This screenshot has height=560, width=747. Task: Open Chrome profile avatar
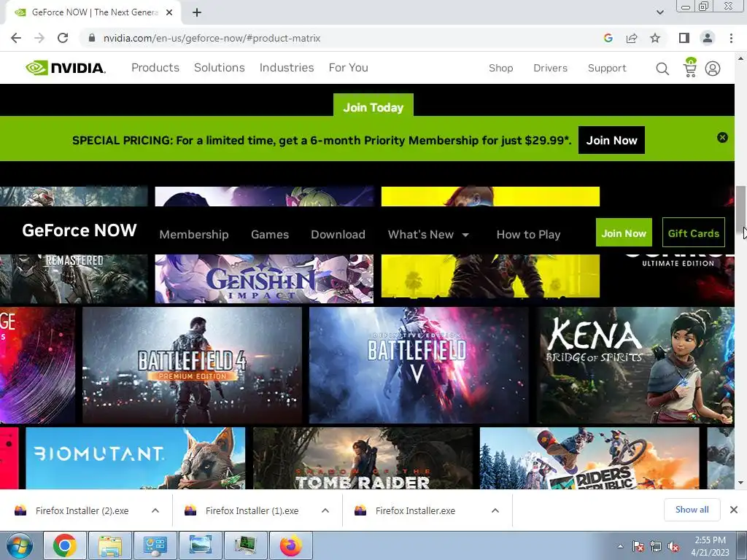tap(708, 38)
